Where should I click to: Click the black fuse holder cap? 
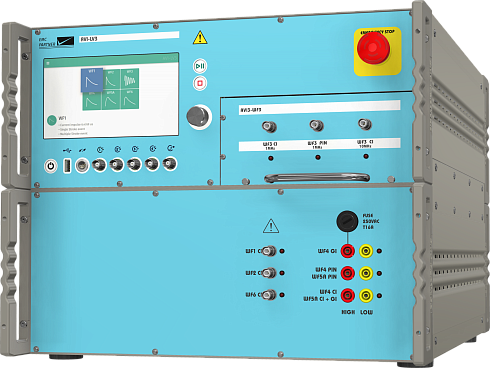[347, 221]
